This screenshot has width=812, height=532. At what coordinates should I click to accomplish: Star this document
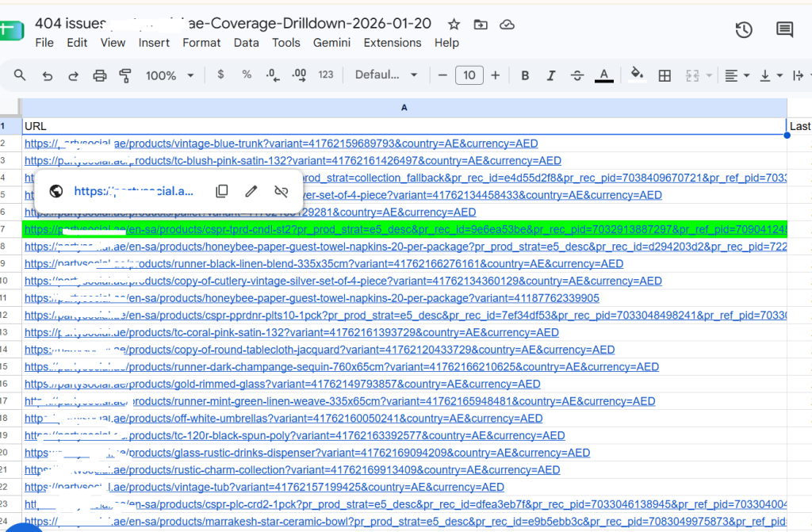pos(454,25)
